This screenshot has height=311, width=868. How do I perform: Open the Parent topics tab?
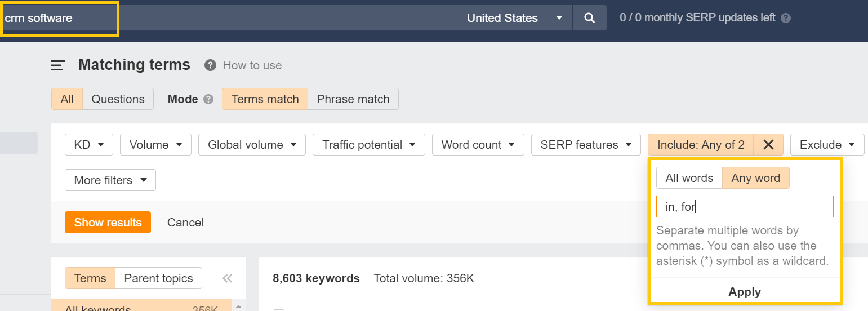(158, 278)
